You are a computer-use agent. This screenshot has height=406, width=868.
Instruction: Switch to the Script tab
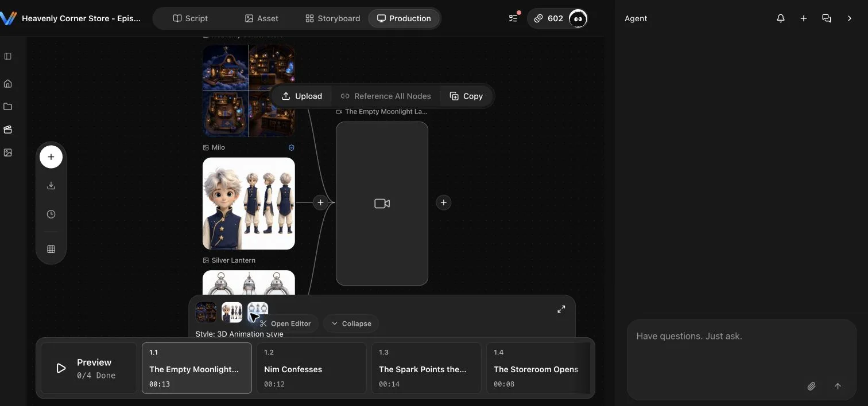190,18
